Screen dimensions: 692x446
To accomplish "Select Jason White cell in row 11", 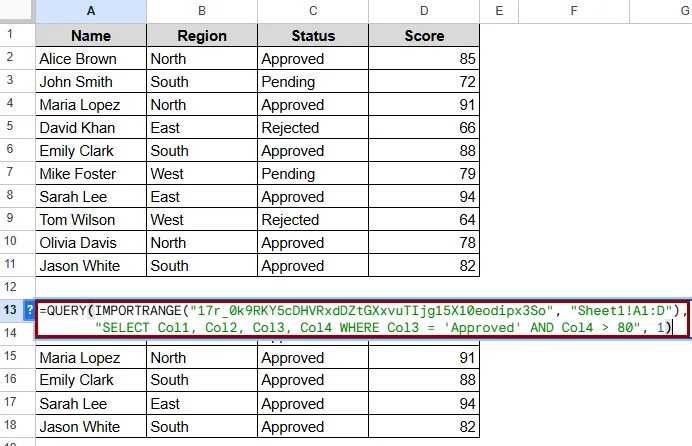I will (x=91, y=266).
